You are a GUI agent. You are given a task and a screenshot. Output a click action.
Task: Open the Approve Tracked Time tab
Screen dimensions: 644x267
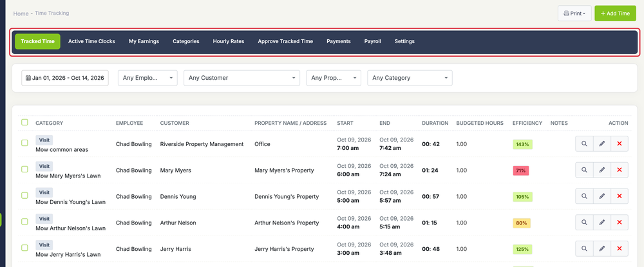coord(285,41)
